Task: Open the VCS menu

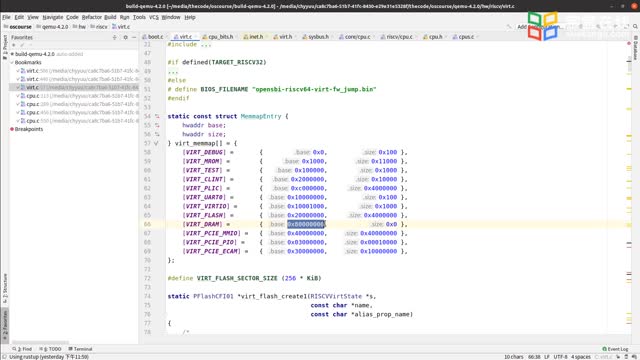Action: 153,17
